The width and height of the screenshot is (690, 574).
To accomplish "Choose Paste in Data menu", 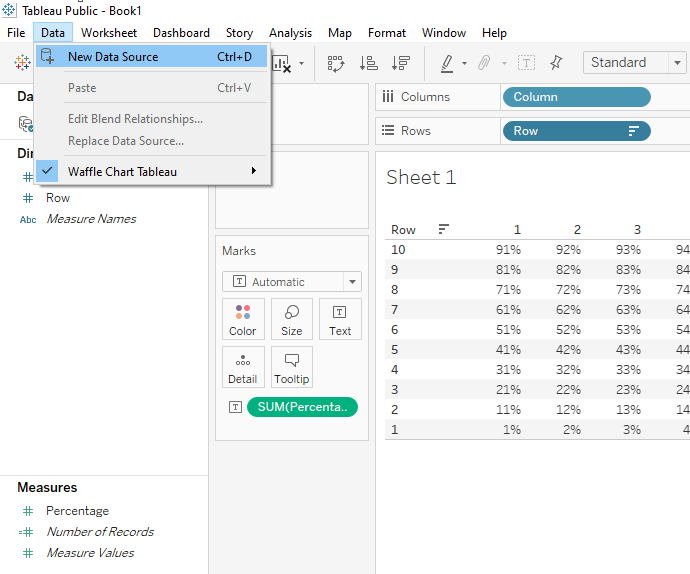I will coord(151,88).
